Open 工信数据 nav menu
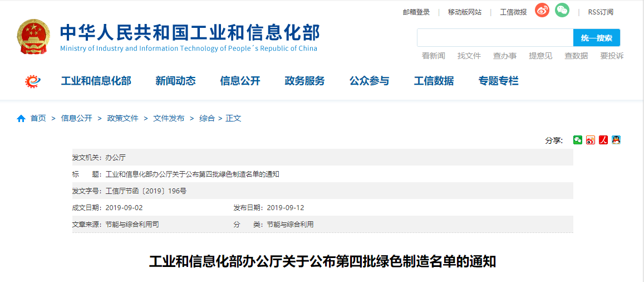Viewport: 644px width, 282px height. click(434, 81)
